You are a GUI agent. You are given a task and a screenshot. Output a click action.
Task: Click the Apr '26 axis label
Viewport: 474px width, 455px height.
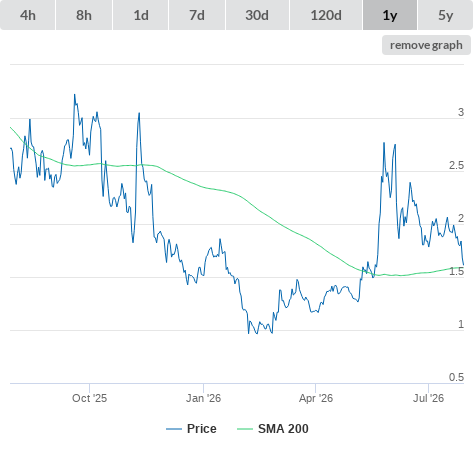coord(316,398)
